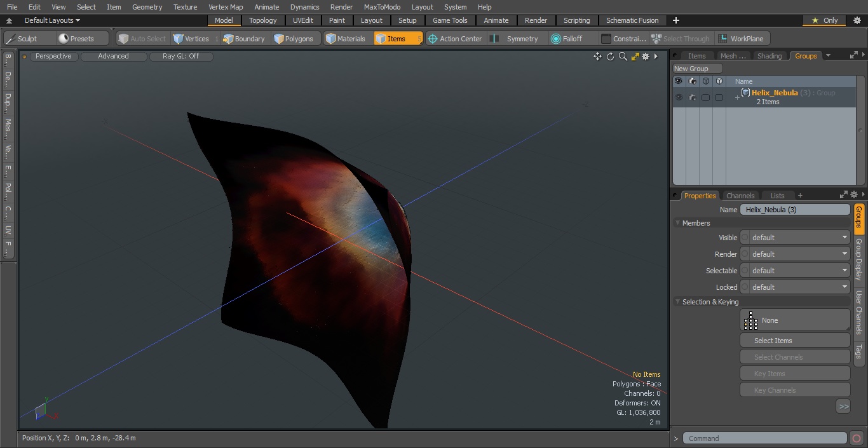Switch to the Topology layout tab
The image size is (868, 448).
point(262,20)
